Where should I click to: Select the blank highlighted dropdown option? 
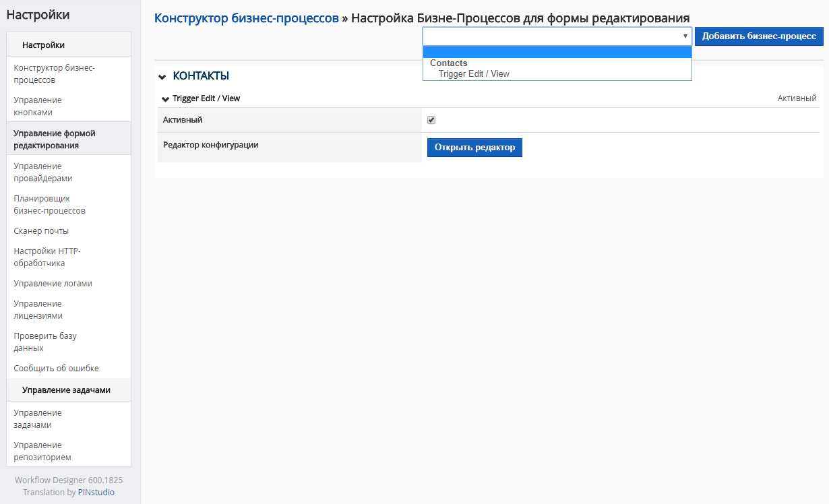click(557, 53)
